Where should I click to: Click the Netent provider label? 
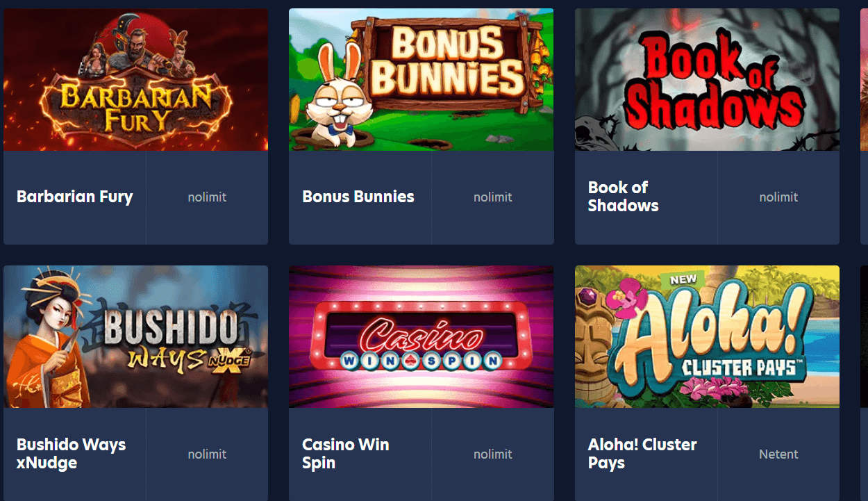(778, 454)
